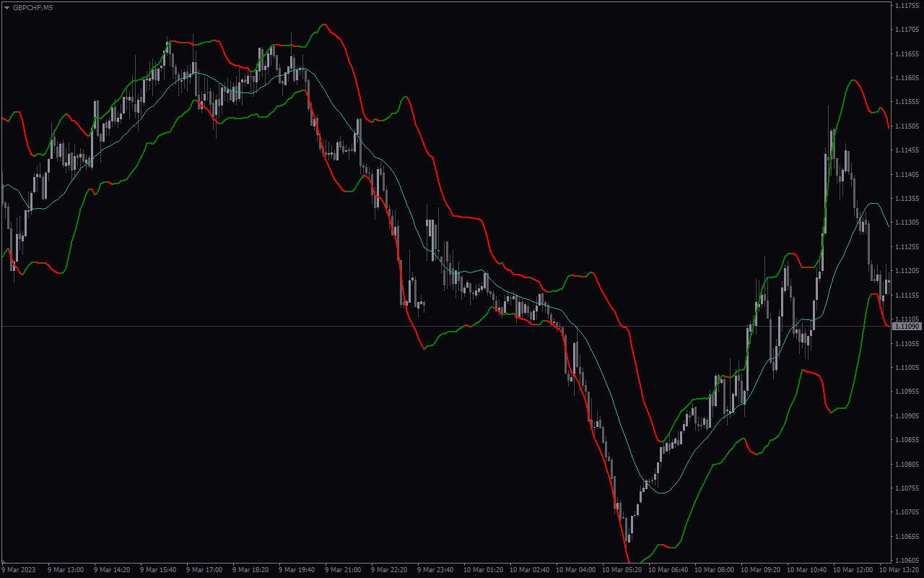Click price level 1.11155 on the axis
The height and width of the screenshot is (578, 924).
907,295
